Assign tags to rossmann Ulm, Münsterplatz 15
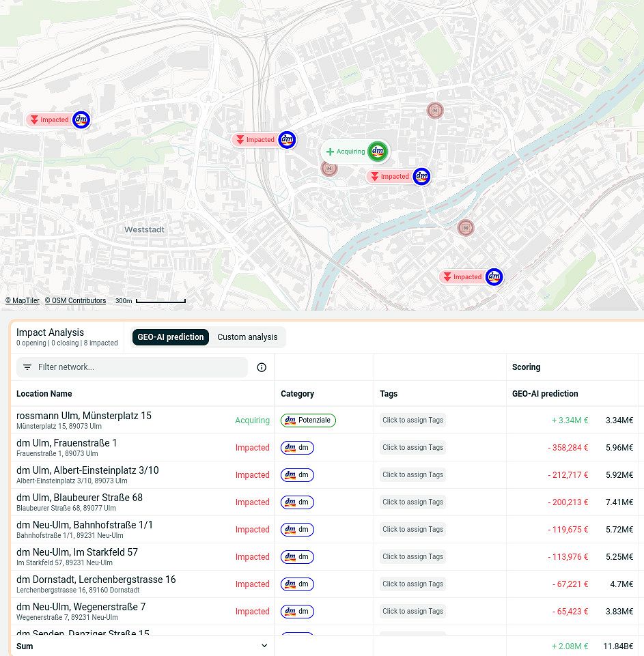The height and width of the screenshot is (656, 644). 412,420
